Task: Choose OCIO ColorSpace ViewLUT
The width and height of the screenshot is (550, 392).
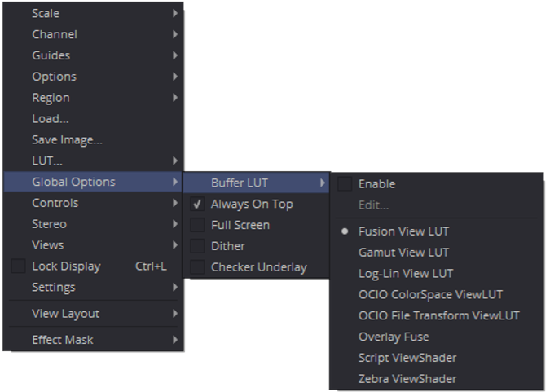Action: (x=430, y=295)
